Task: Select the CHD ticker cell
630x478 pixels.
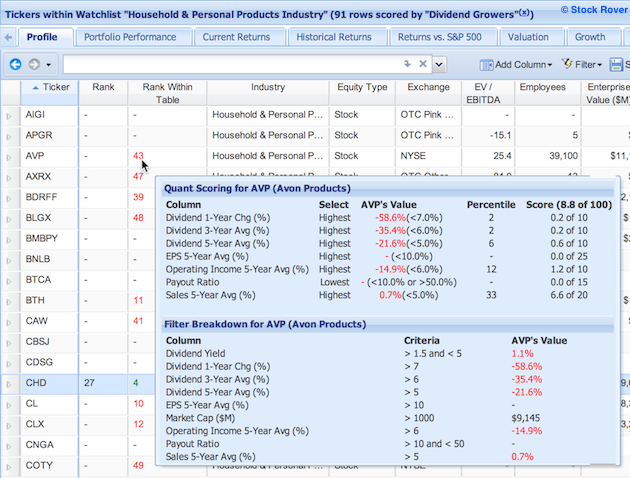Action: coord(49,383)
